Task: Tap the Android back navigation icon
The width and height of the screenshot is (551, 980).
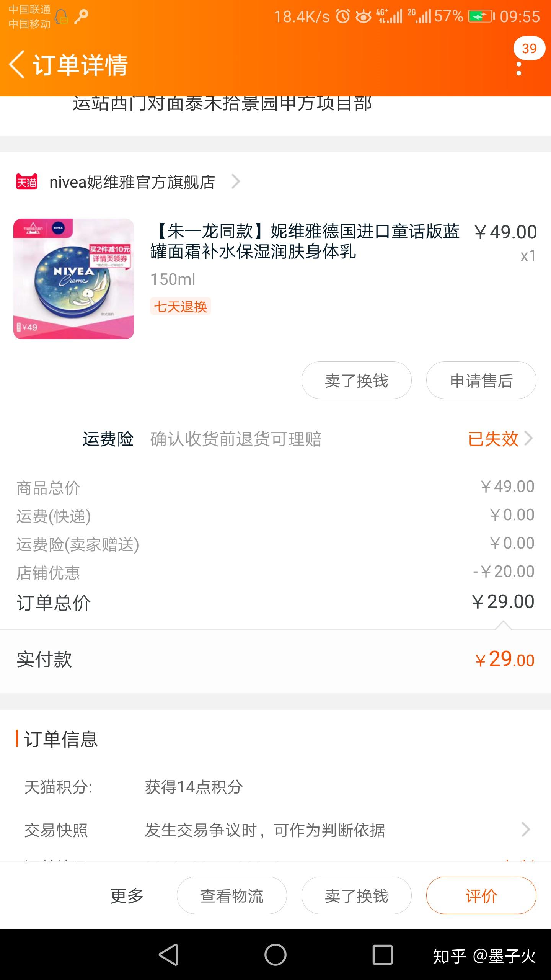Action: [168, 955]
